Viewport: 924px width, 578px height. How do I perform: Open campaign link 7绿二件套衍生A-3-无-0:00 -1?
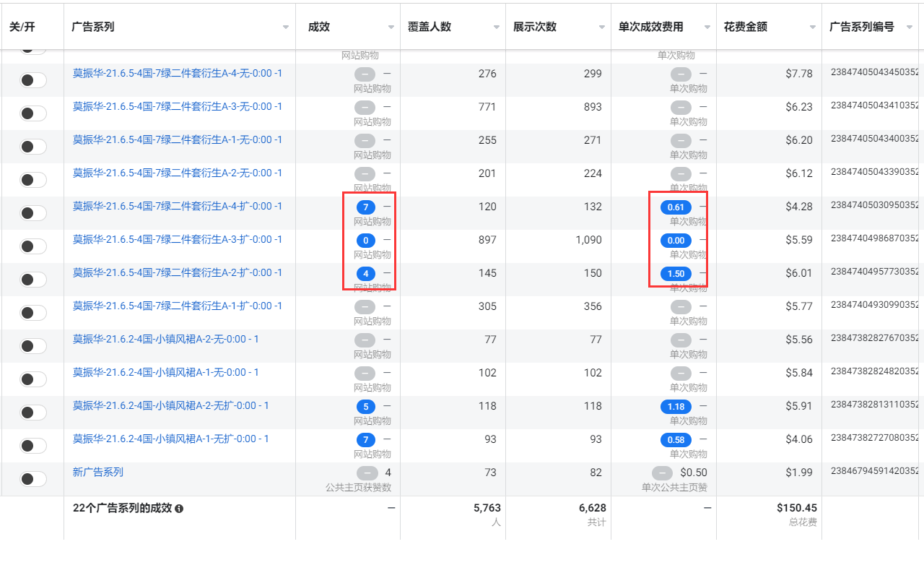(x=178, y=106)
